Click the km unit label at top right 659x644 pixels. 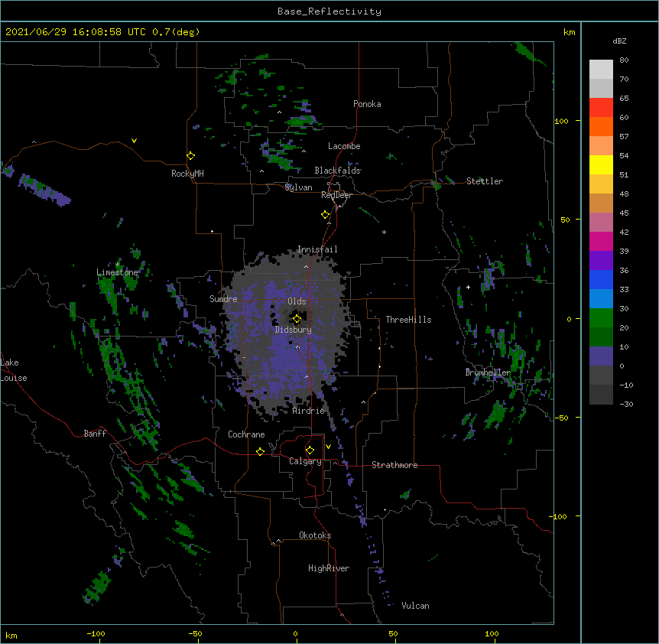click(570, 32)
